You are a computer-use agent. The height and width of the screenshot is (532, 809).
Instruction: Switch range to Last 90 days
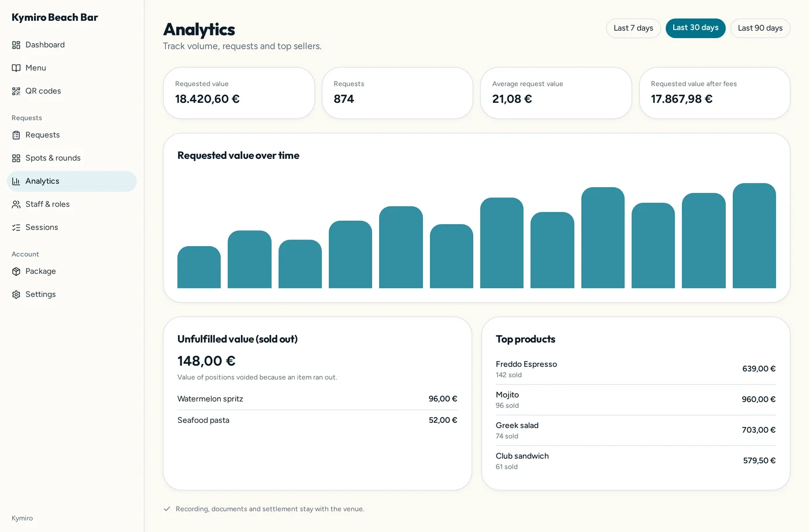pos(760,28)
